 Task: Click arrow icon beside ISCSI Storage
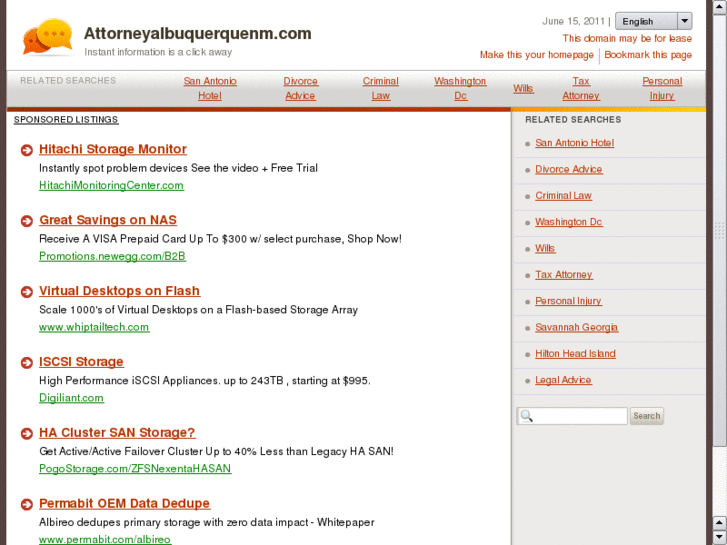27,363
